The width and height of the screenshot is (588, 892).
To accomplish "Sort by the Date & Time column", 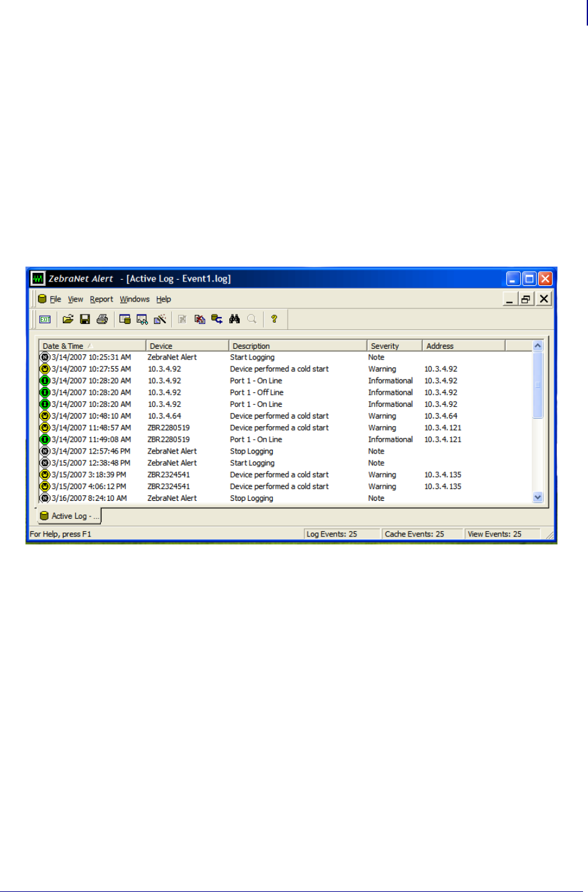I will 92,346.
